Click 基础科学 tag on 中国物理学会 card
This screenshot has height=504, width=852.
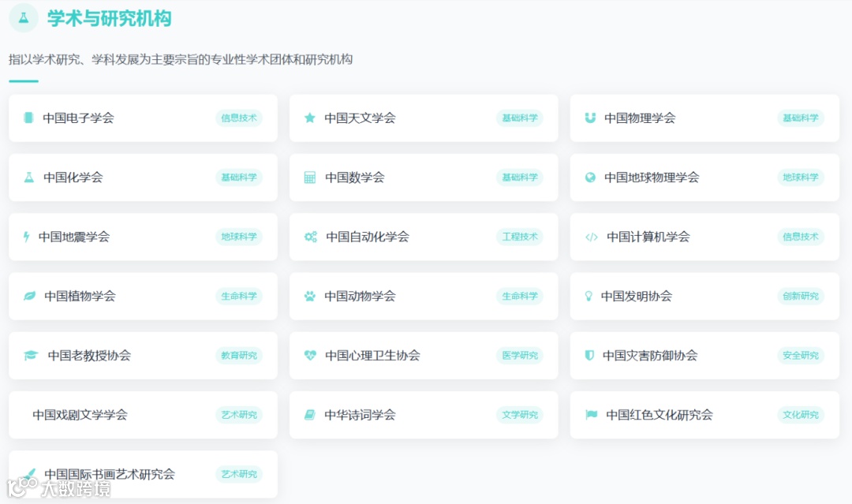coord(801,118)
